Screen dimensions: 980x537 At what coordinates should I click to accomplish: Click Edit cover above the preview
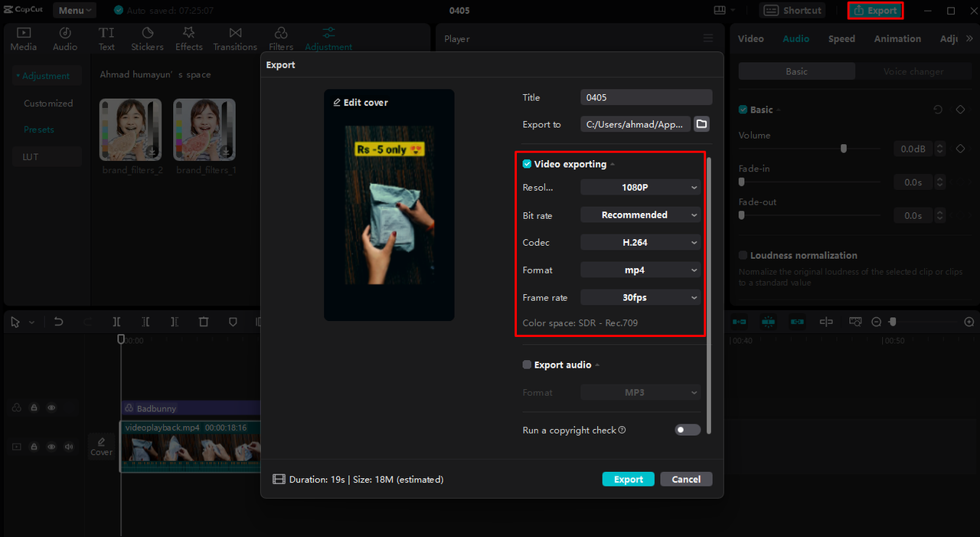[x=361, y=103]
